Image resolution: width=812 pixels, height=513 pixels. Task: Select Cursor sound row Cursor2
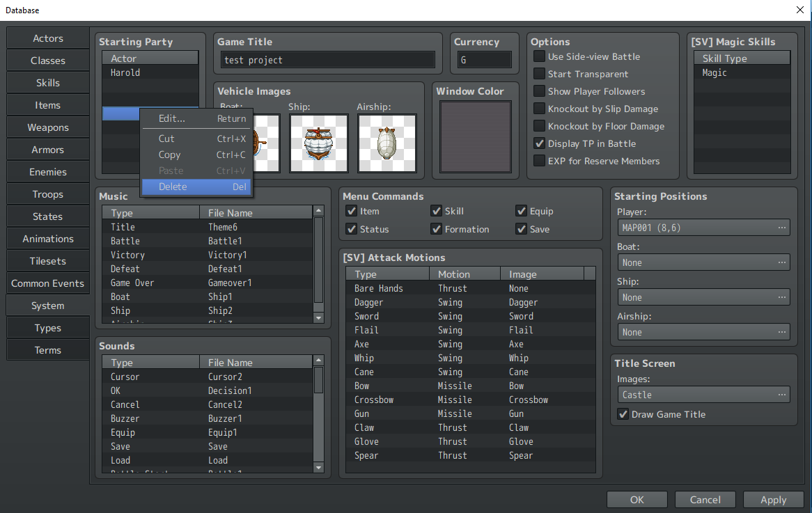[208, 377]
